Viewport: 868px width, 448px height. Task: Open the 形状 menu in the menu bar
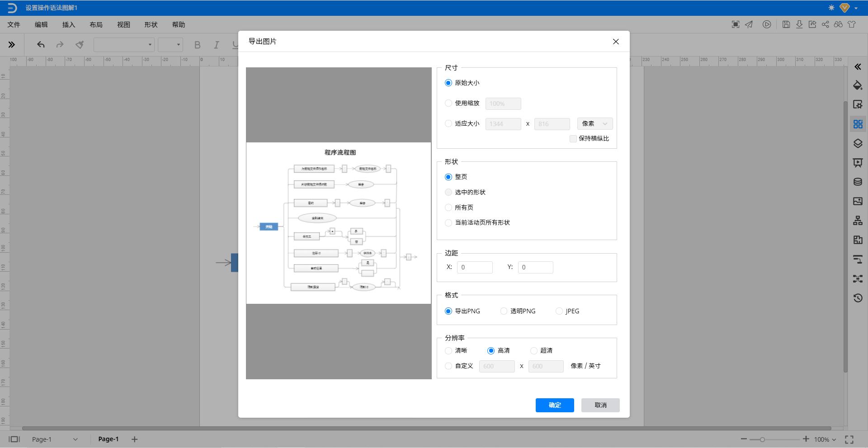click(x=151, y=25)
